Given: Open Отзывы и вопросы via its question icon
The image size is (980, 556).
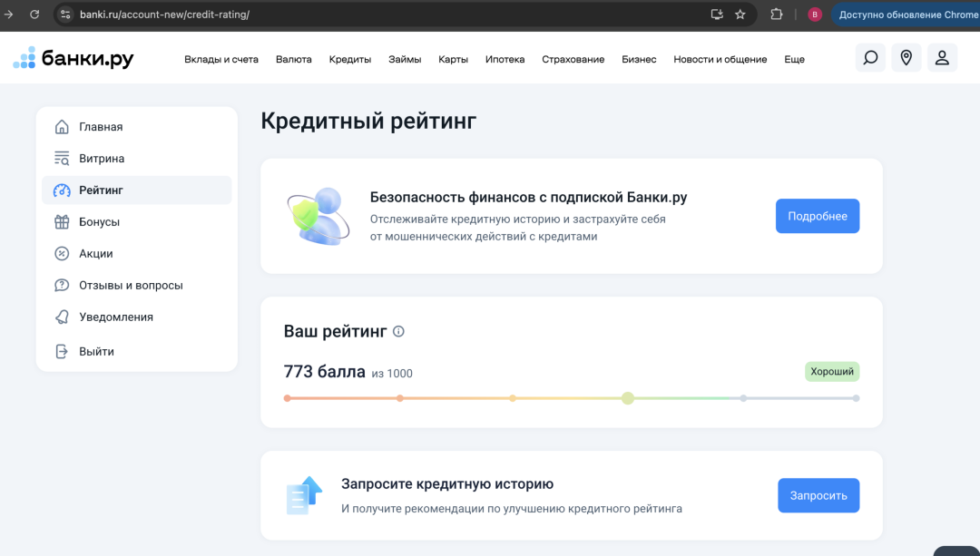Looking at the screenshot, I should coord(62,285).
